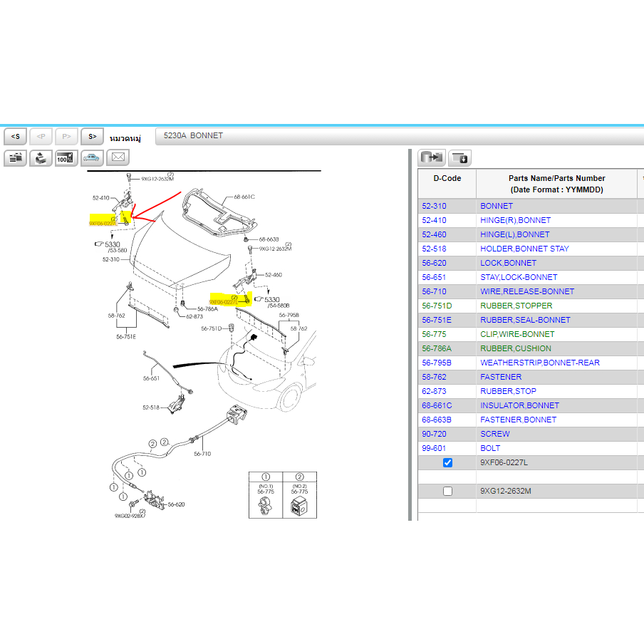Screen dimensions: 644x644
Task: Click the next section "S>" button
Action: coord(92,136)
